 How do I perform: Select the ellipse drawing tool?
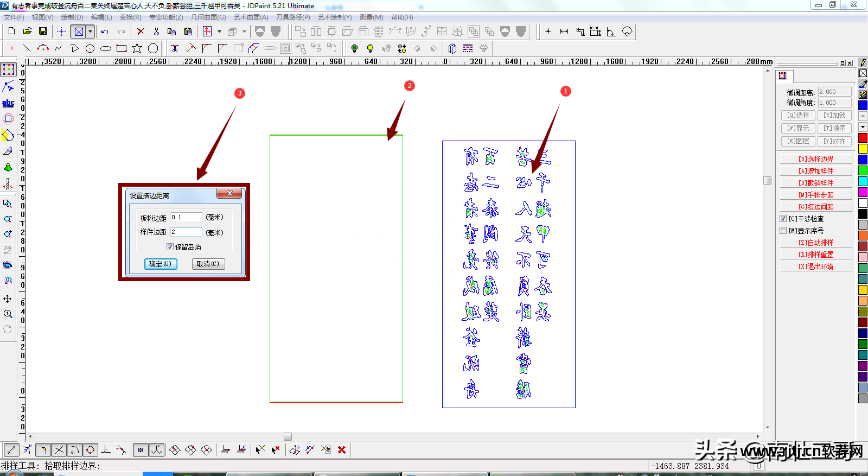(106, 48)
